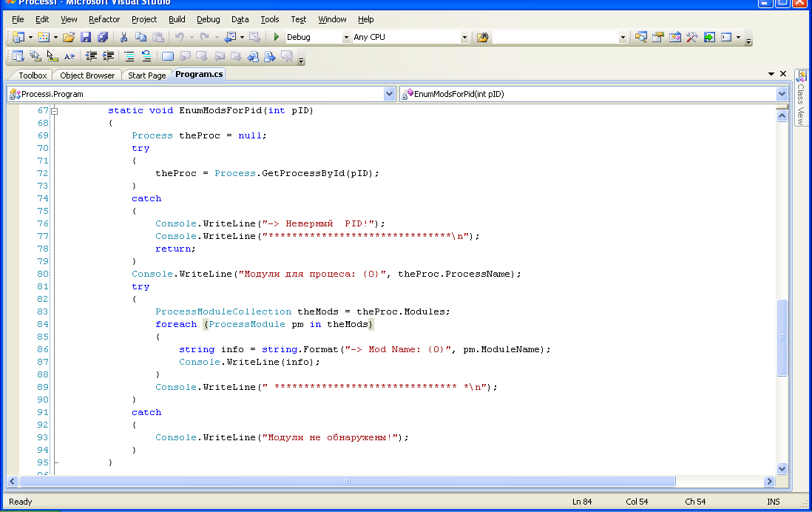Open the Any CPU platform dropdown
812x512 pixels.
pyautogui.click(x=464, y=37)
